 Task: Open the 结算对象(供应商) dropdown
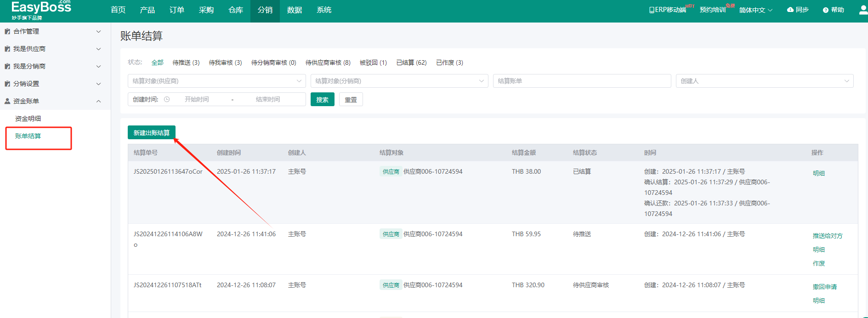point(216,81)
